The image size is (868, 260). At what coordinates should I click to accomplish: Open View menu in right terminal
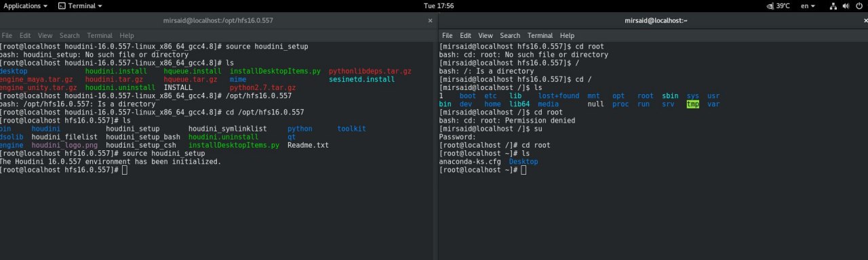click(x=486, y=35)
